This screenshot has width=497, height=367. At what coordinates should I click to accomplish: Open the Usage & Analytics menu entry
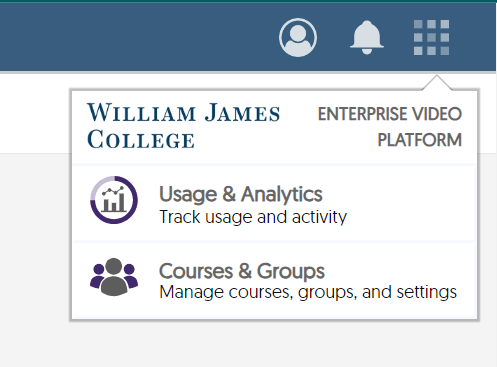point(273,203)
